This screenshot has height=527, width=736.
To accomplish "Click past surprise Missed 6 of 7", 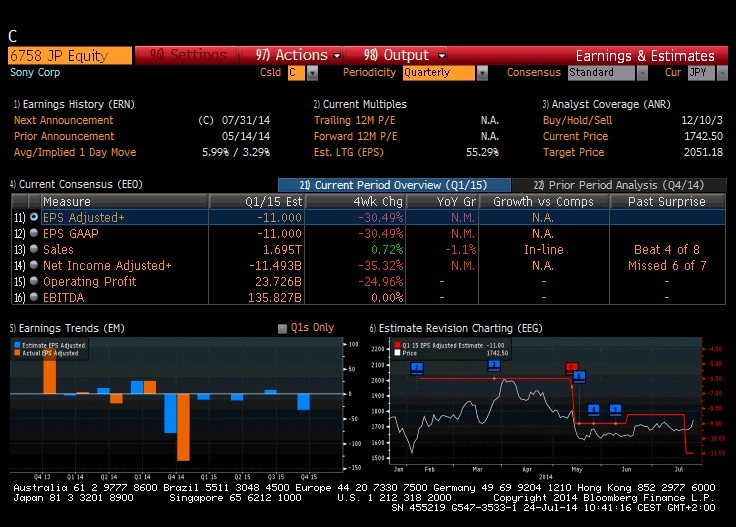I will pyautogui.click(x=667, y=265).
